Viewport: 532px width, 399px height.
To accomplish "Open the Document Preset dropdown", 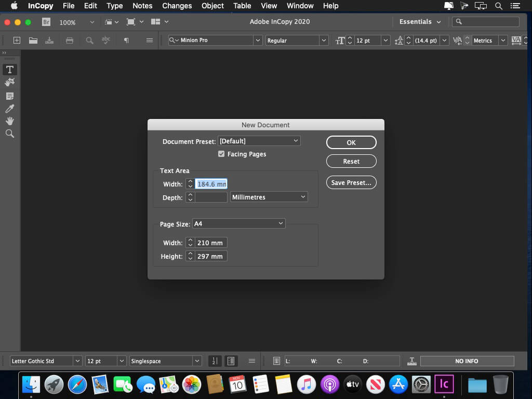I will pyautogui.click(x=259, y=141).
